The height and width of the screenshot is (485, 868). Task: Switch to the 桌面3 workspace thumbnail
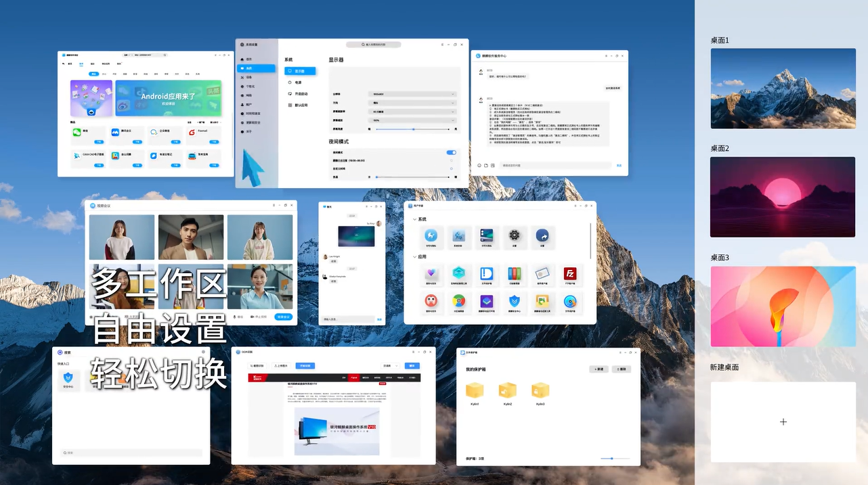tap(783, 306)
